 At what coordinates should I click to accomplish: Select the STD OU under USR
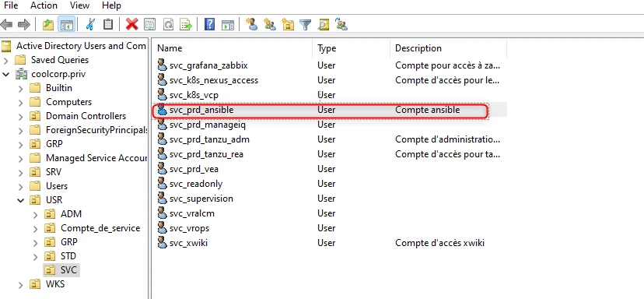(x=68, y=256)
